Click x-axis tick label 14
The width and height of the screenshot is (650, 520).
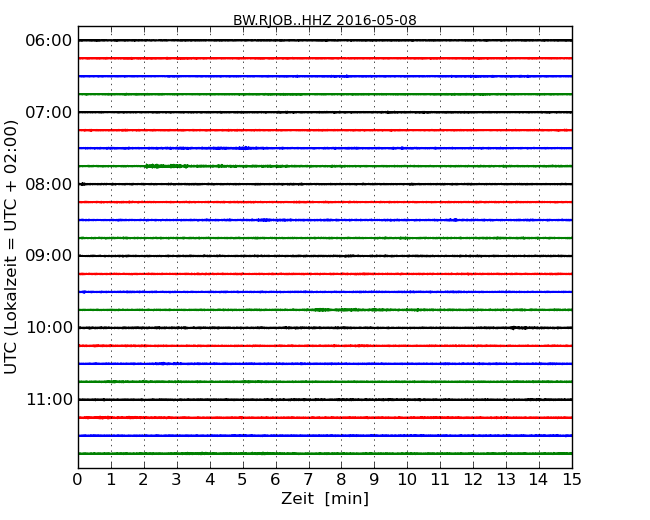(539, 480)
